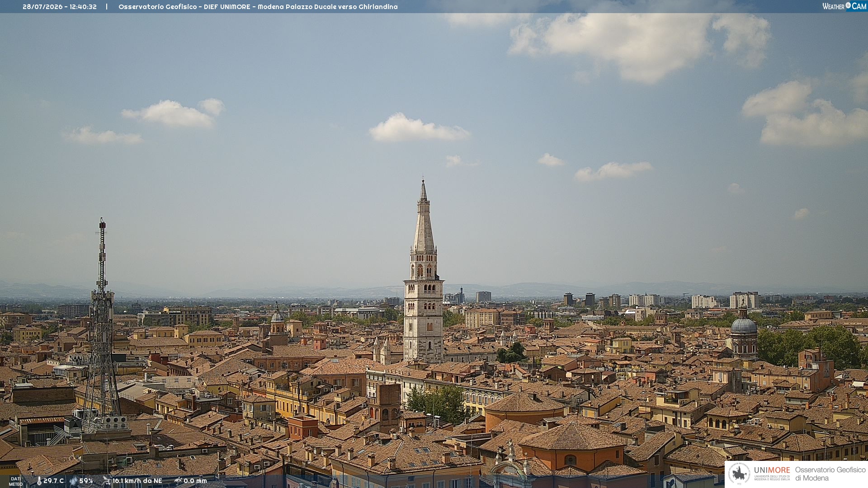Click the umbrella rainfall icon
The height and width of the screenshot is (488, 868).
[x=178, y=481]
